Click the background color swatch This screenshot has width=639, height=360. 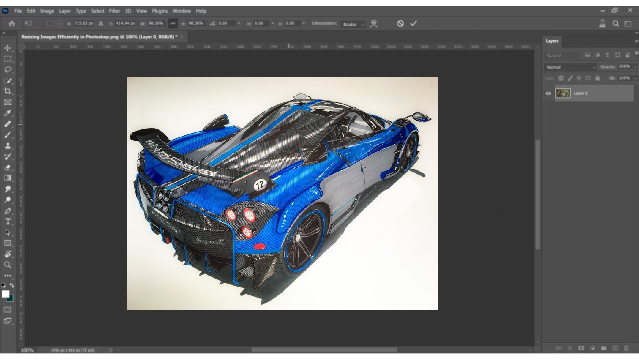[10, 298]
